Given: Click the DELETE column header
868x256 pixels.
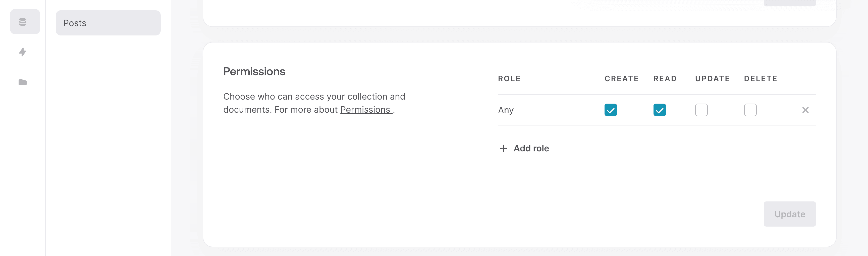Looking at the screenshot, I should [x=761, y=79].
